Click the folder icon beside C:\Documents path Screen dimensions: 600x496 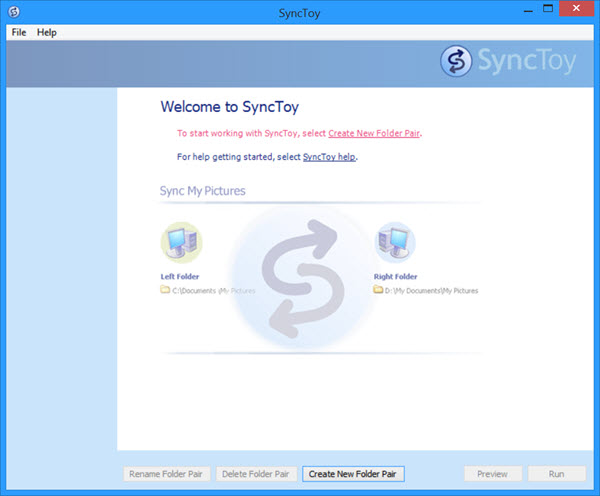(x=165, y=289)
